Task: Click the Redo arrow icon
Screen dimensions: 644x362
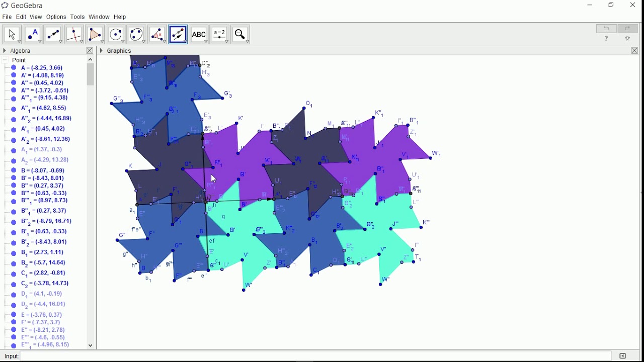Action: tap(628, 29)
